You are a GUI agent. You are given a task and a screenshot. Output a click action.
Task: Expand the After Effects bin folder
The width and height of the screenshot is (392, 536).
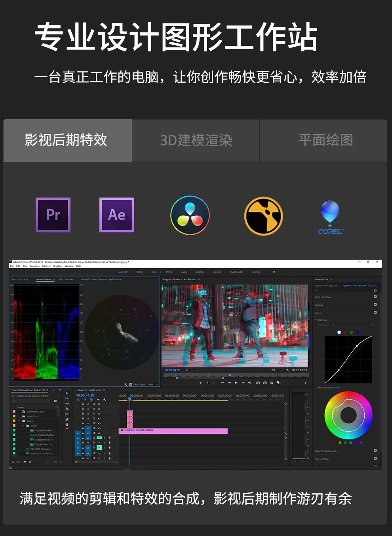click(19, 416)
